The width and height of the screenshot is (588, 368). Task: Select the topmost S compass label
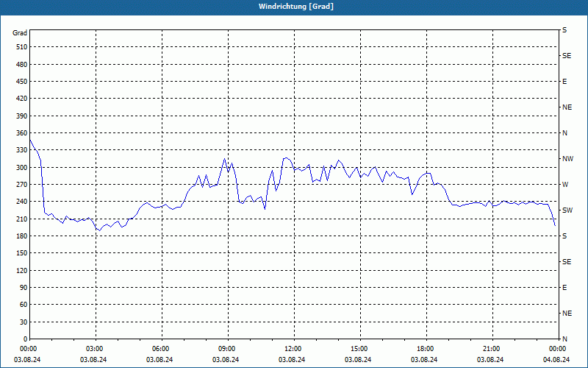click(564, 30)
